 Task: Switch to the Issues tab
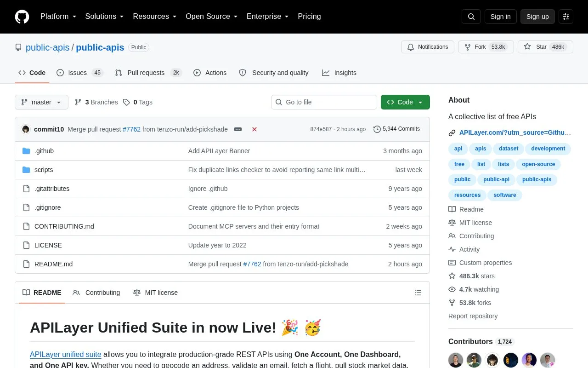[x=80, y=73]
